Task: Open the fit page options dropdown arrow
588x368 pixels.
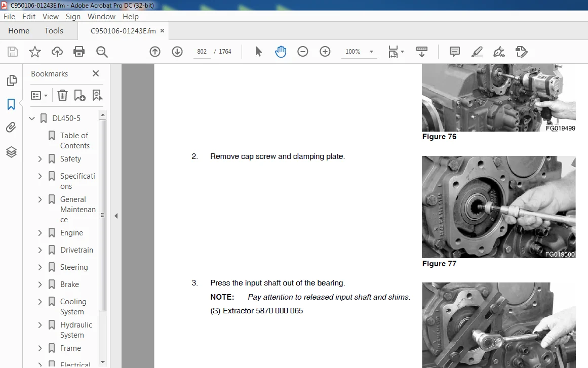Action: coord(402,51)
